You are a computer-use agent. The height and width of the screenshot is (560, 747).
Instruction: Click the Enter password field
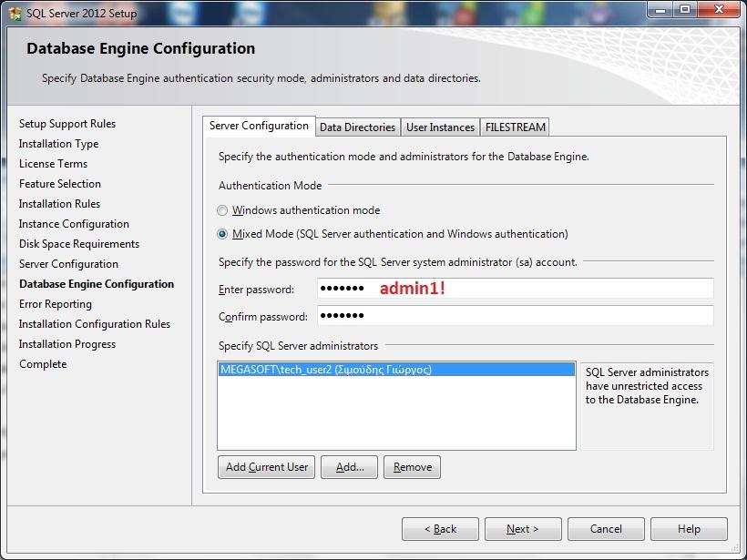(516, 289)
